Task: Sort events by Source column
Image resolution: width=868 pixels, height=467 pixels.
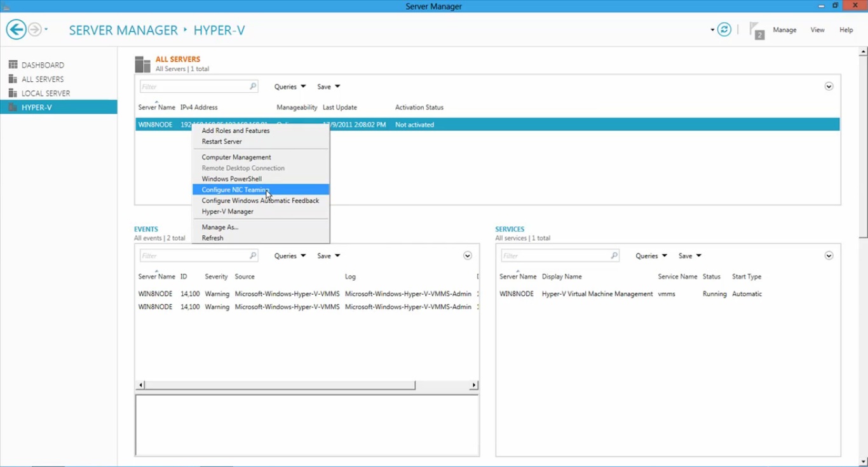Action: tap(245, 276)
